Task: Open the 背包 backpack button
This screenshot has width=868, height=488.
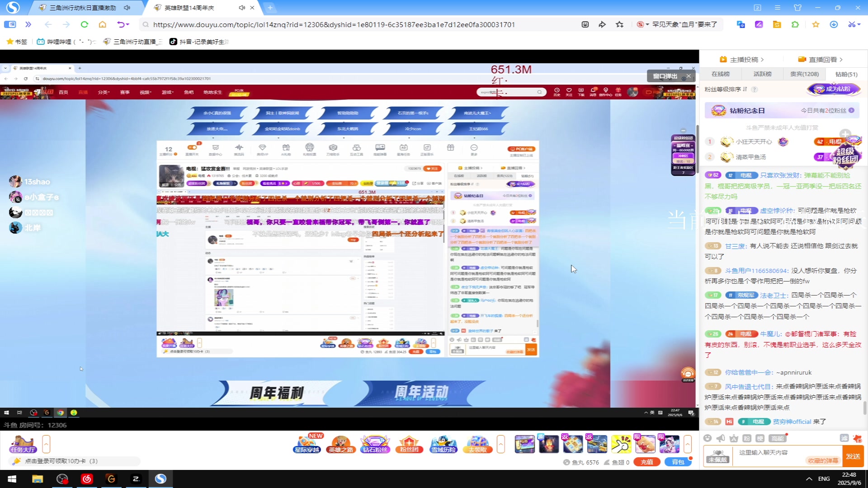Action: point(678,462)
